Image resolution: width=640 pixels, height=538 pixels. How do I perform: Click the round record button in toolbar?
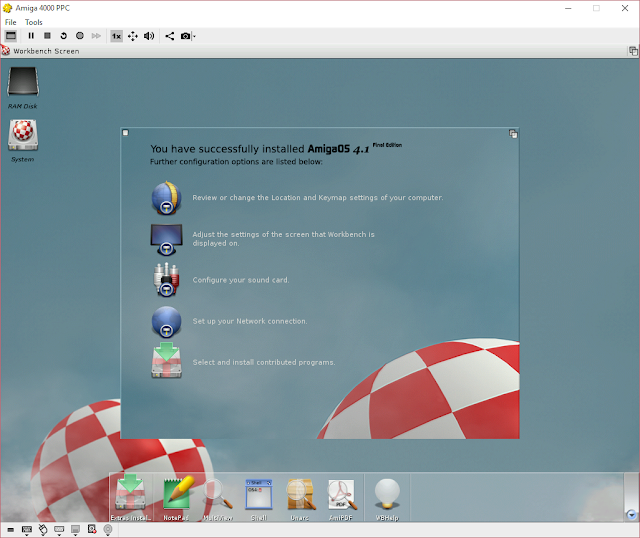(80, 36)
